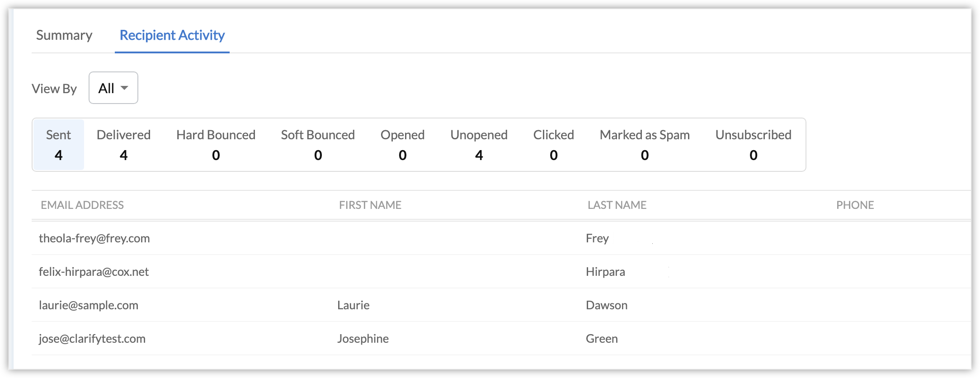Open recipient felix-hirpara@cox.net
This screenshot has width=980, height=378.
(x=94, y=272)
